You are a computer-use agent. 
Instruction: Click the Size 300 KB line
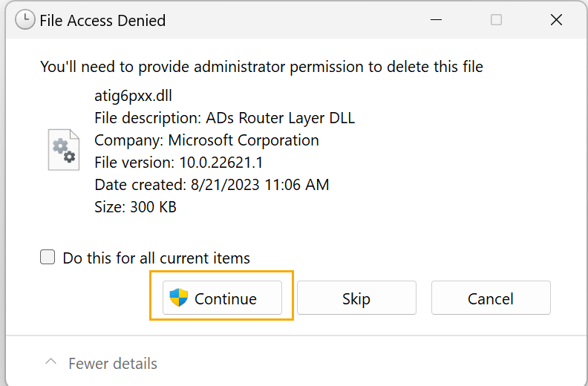click(x=135, y=207)
